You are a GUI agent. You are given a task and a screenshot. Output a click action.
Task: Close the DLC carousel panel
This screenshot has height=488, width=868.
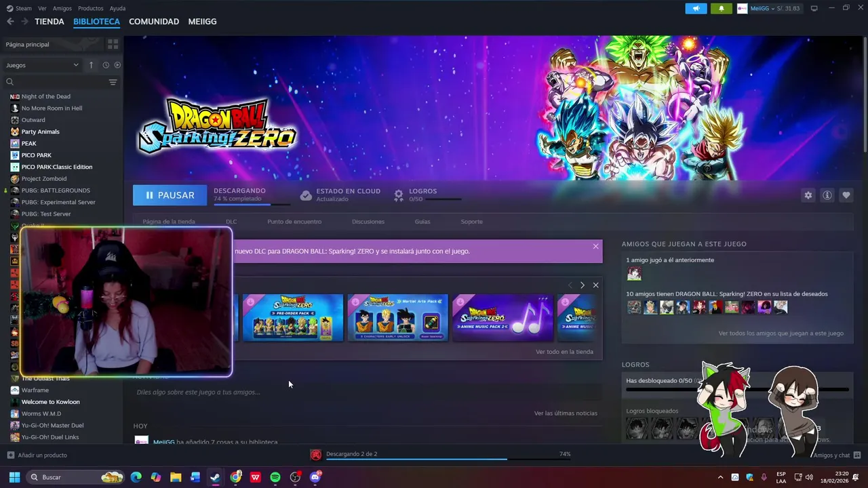(x=595, y=285)
